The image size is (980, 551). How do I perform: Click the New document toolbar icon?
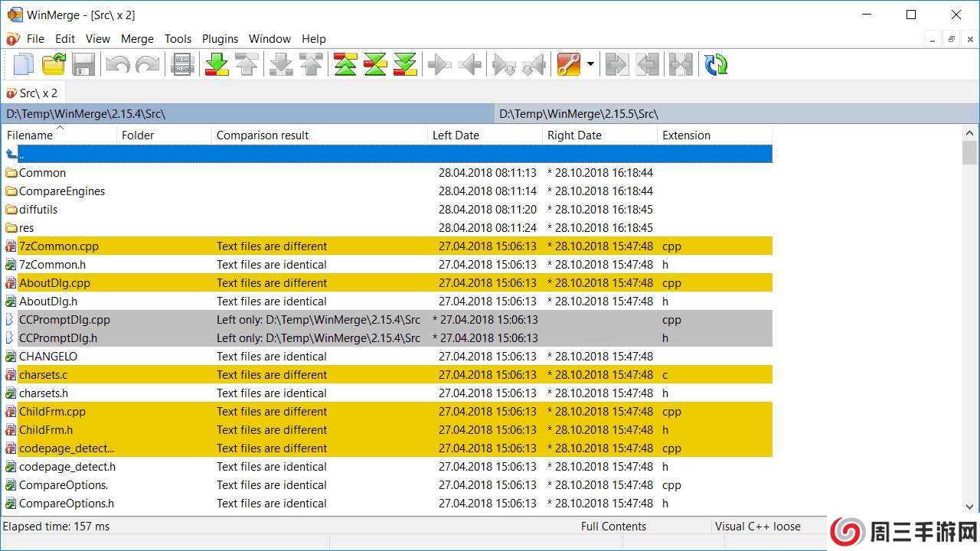pos(24,64)
